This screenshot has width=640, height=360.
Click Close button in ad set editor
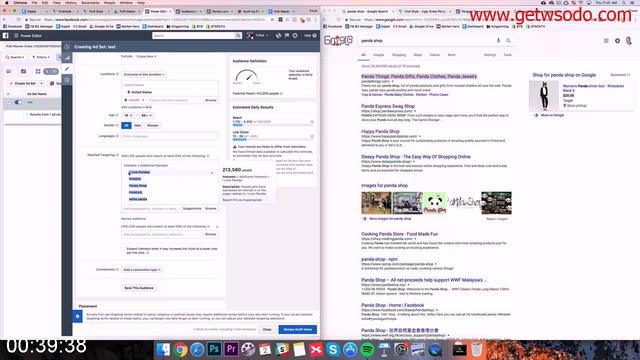pos(267,329)
